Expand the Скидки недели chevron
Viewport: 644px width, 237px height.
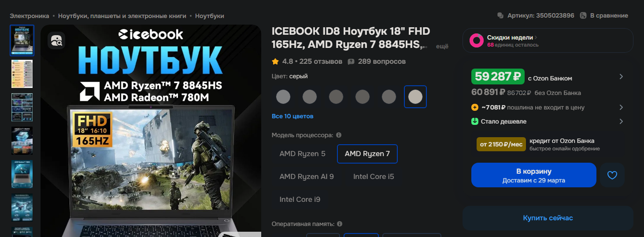point(536,37)
